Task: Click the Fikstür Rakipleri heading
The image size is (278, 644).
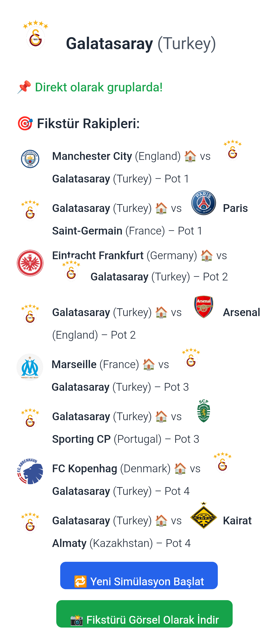Action: [88, 123]
